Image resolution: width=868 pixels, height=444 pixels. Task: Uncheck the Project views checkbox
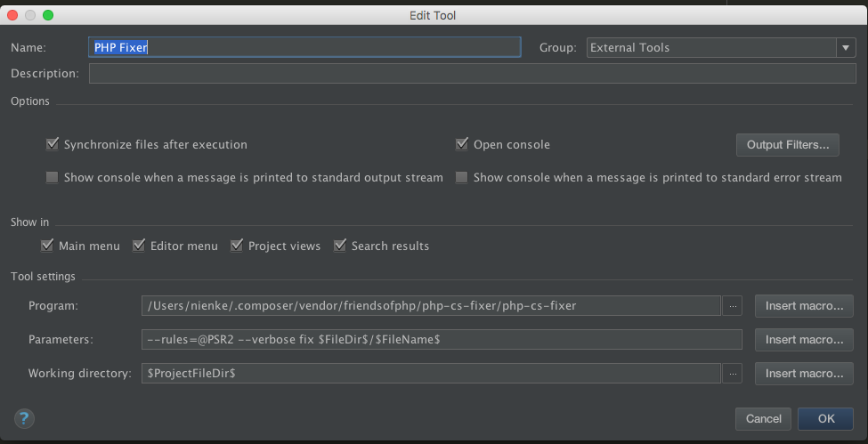click(x=237, y=246)
